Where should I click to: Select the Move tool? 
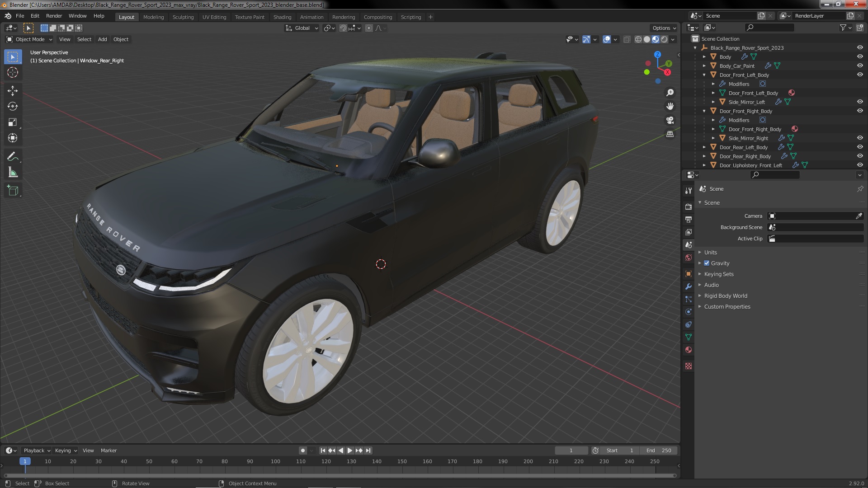[13, 91]
